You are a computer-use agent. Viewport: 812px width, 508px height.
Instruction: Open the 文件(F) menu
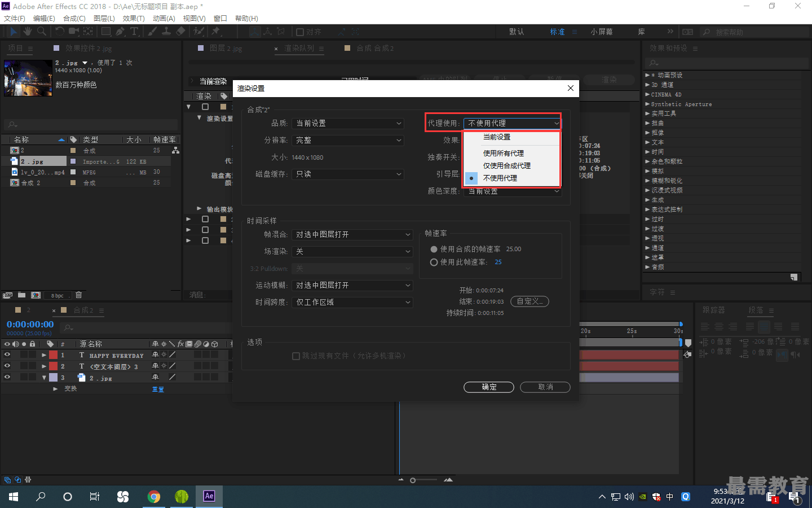coord(15,18)
